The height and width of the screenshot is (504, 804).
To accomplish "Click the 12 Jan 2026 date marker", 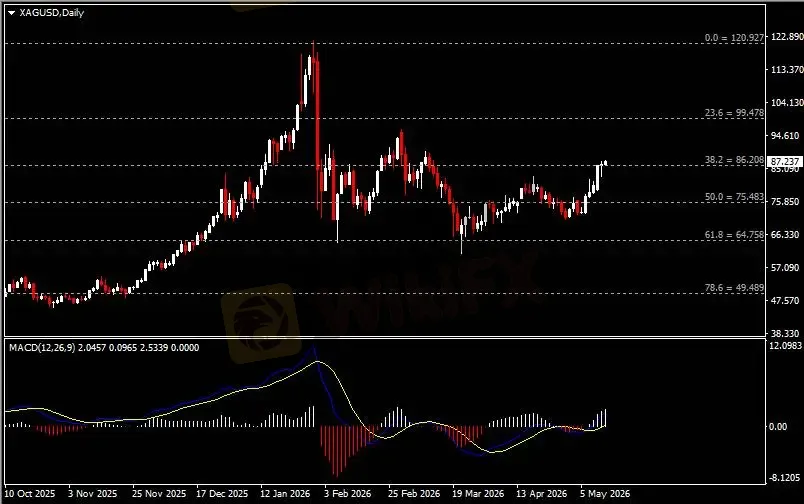I will coord(285,494).
